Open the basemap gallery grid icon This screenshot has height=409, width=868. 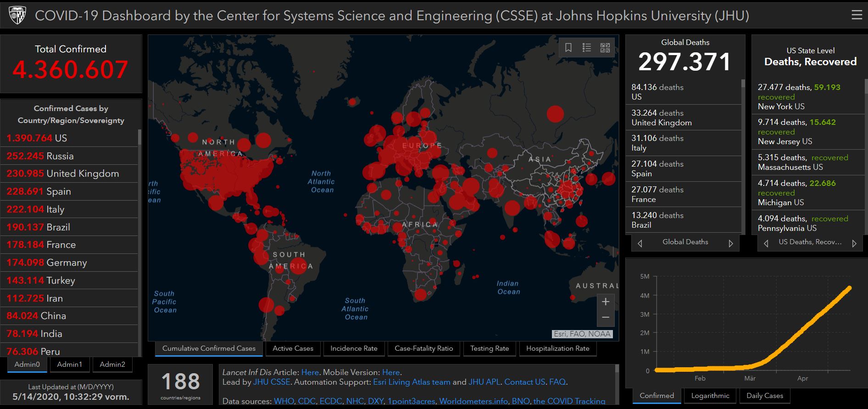click(605, 48)
